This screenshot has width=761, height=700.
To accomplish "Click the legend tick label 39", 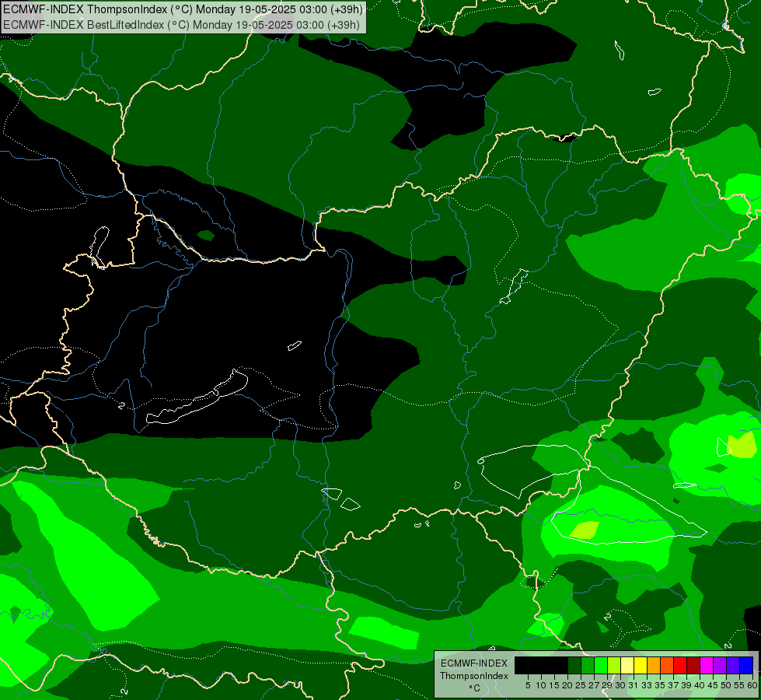I will (x=686, y=685).
